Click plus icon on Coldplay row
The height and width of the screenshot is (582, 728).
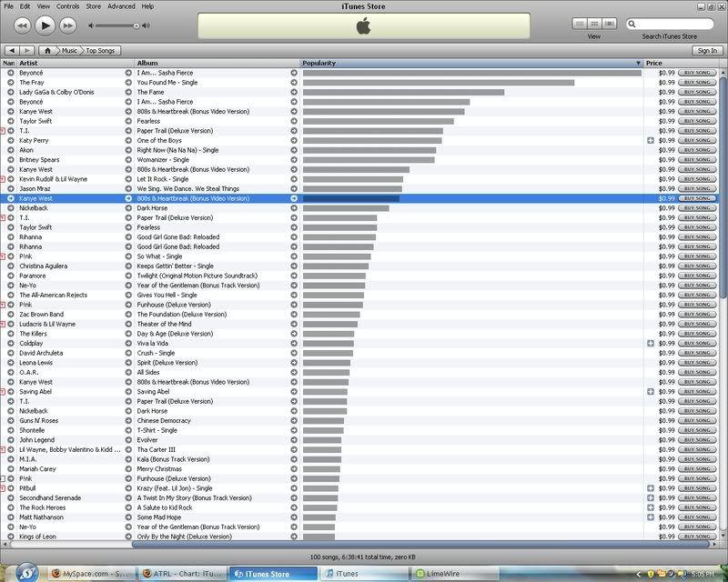[x=651, y=344]
